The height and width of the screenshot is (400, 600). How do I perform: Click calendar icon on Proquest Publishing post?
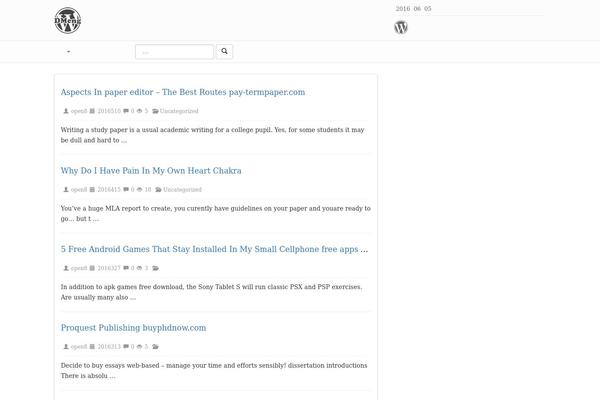(92, 347)
